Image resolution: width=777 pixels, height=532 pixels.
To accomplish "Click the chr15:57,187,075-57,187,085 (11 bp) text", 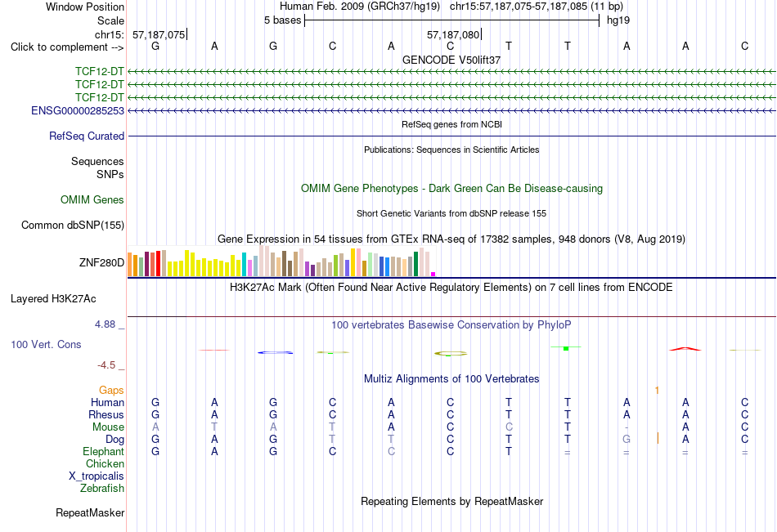I will coord(537,7).
